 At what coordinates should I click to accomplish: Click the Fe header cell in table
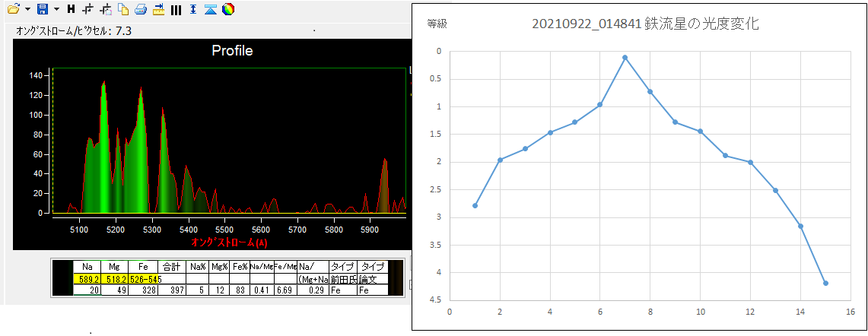coord(143,266)
